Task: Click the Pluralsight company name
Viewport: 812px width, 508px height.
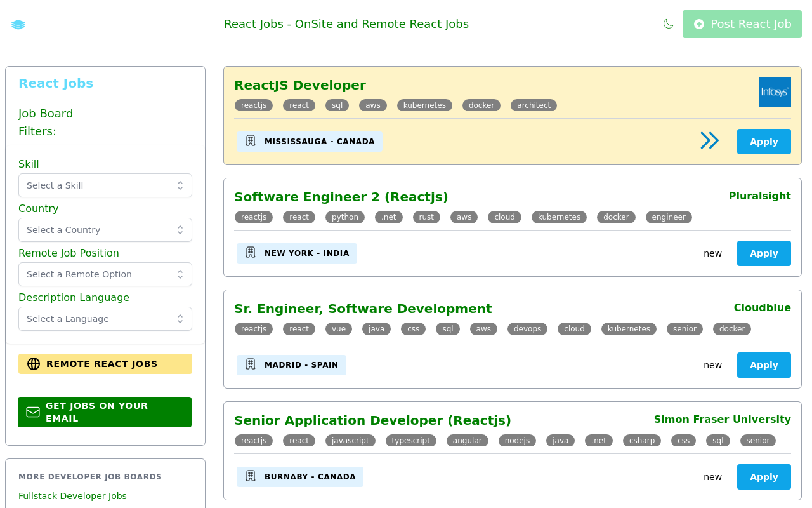Action: (x=760, y=196)
